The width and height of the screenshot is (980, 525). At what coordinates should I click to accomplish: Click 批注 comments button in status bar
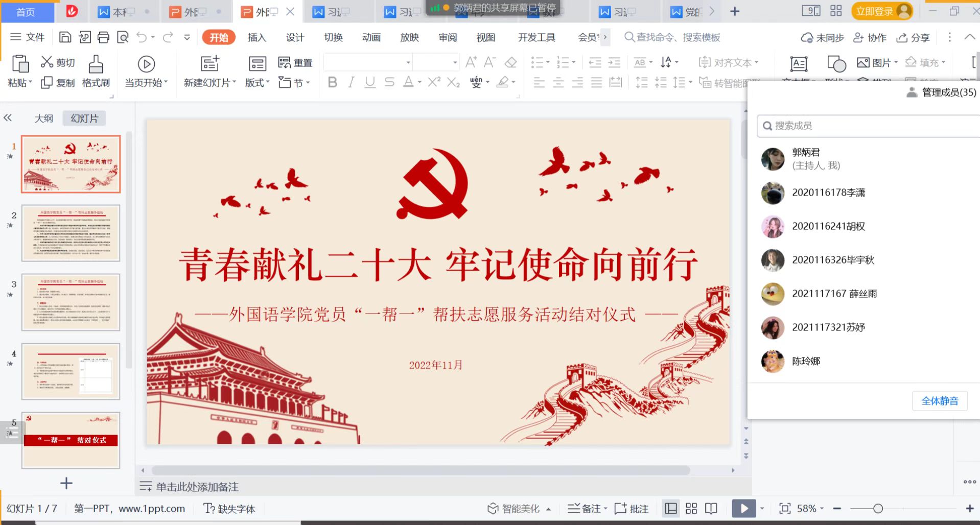click(x=632, y=508)
